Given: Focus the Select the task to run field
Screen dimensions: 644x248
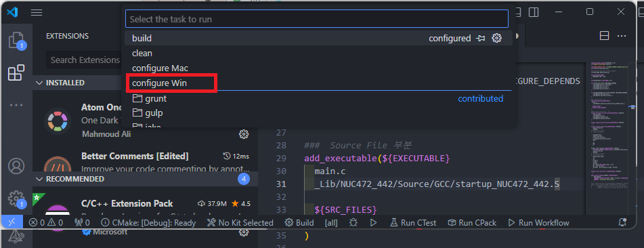Looking at the screenshot, I should [317, 19].
